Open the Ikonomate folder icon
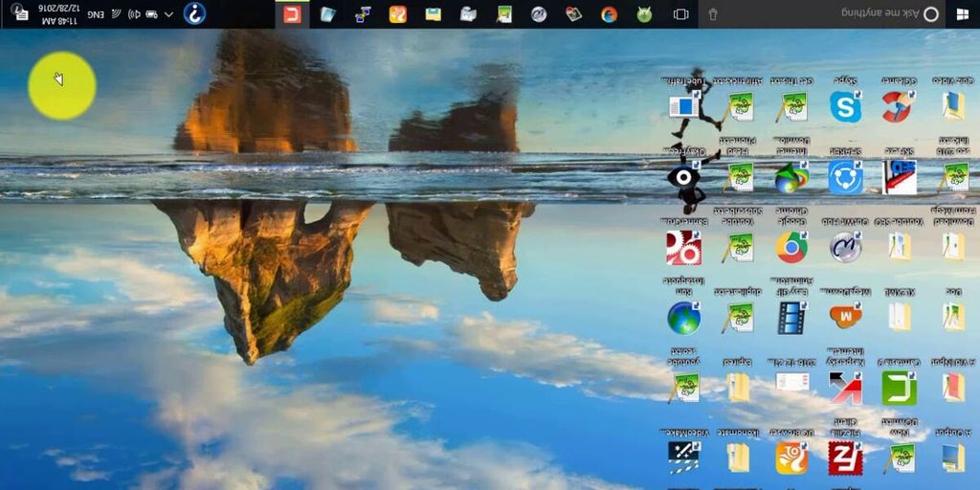Viewport: 980px width, 490px height. click(738, 458)
